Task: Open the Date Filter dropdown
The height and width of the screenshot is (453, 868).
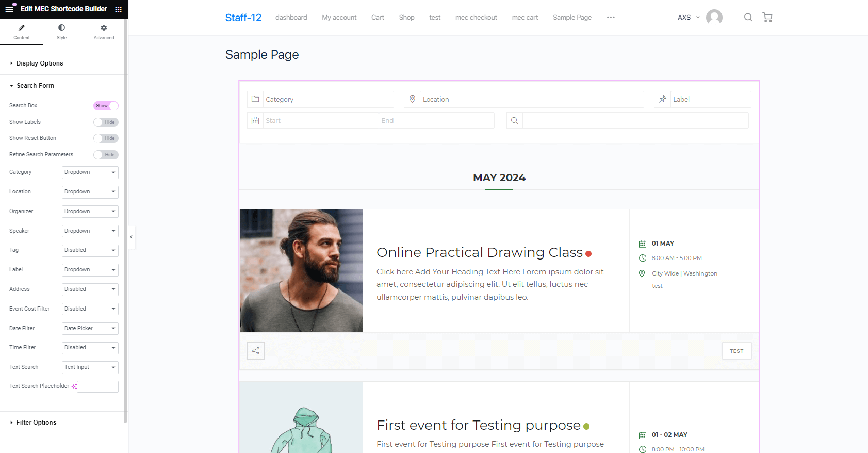Action: [x=90, y=329]
